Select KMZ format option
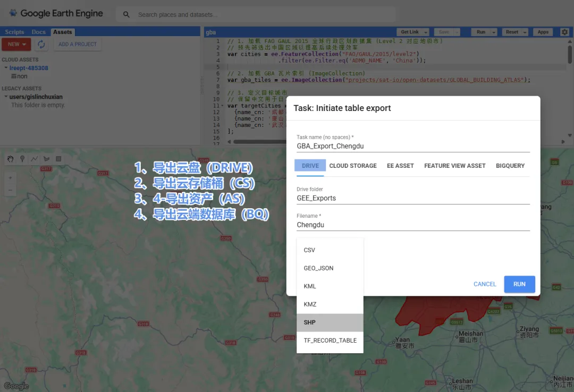The height and width of the screenshot is (392, 574). click(x=330, y=304)
